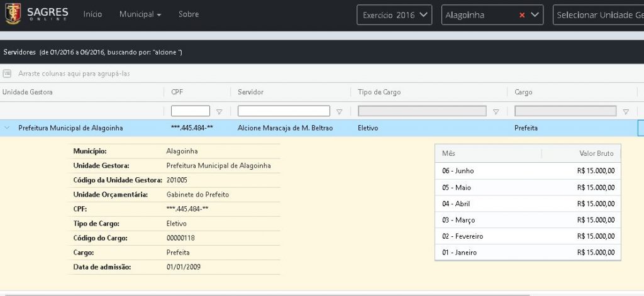Open the Exercício 2016 dropdown
The height and width of the screenshot is (296, 644).
tap(394, 15)
